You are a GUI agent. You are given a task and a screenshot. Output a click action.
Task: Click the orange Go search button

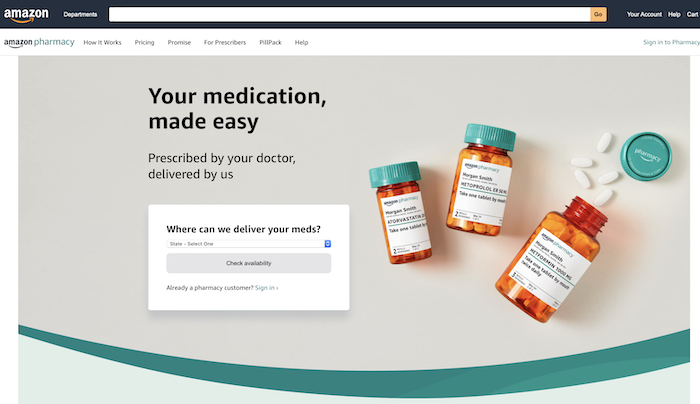coord(598,14)
